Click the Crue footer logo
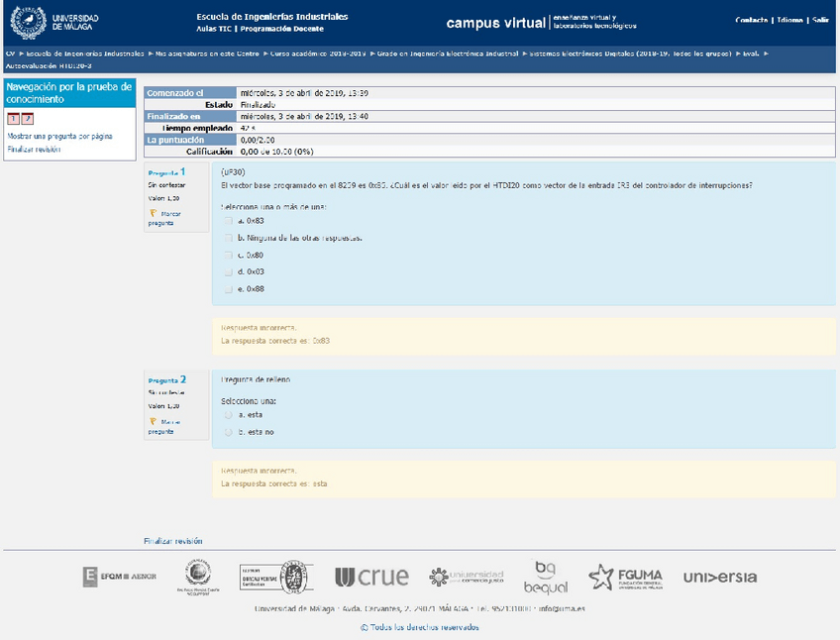 [371, 577]
